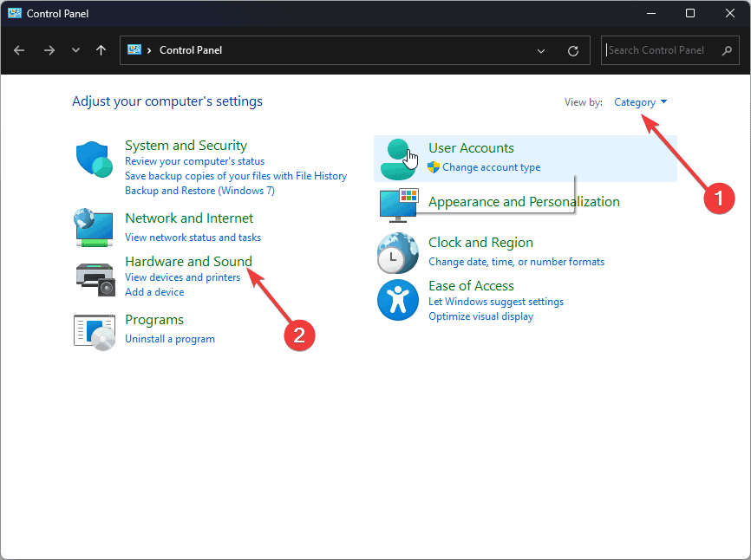The width and height of the screenshot is (751, 560).
Task: Close the Control Panel window
Action: coord(730,13)
